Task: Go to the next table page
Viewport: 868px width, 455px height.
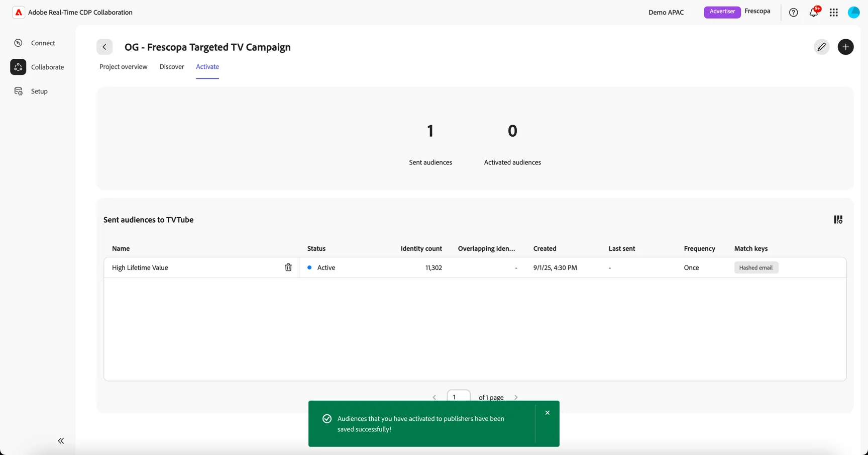Action: tap(516, 397)
